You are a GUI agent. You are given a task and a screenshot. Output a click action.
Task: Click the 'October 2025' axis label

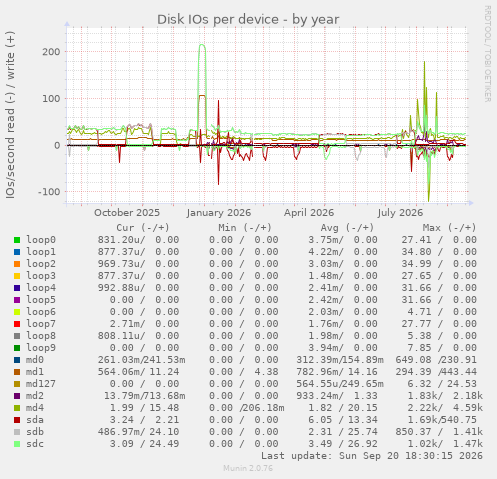point(127,213)
